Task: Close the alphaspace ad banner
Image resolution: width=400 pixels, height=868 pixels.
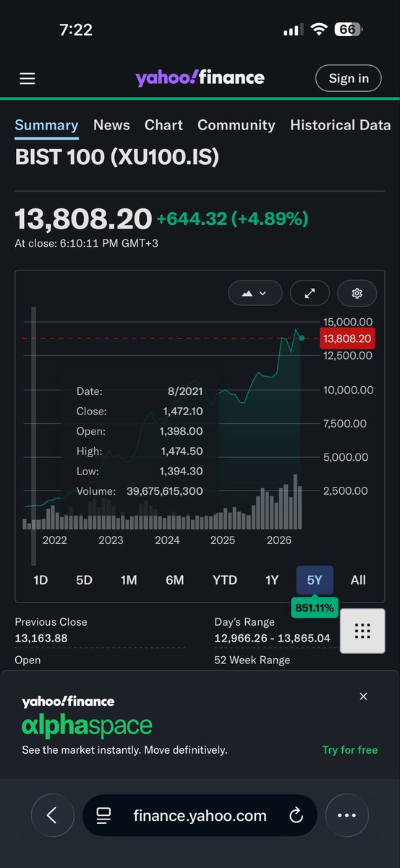Action: pos(363,697)
